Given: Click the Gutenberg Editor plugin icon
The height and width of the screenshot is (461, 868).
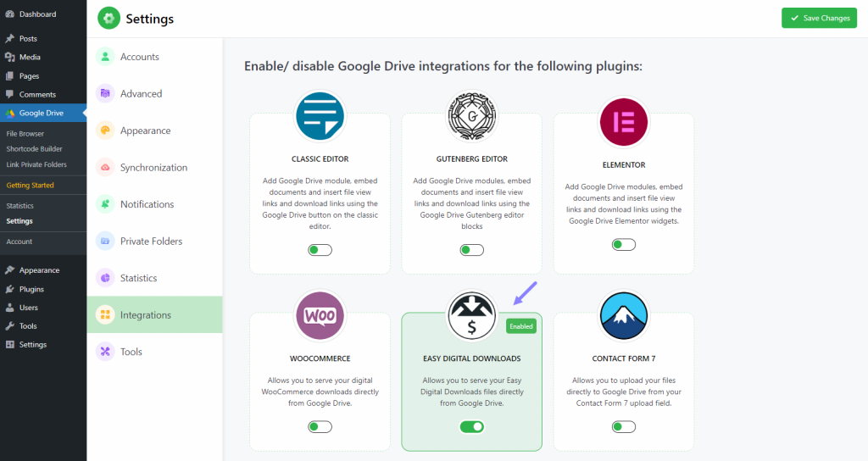Looking at the screenshot, I should (471, 116).
